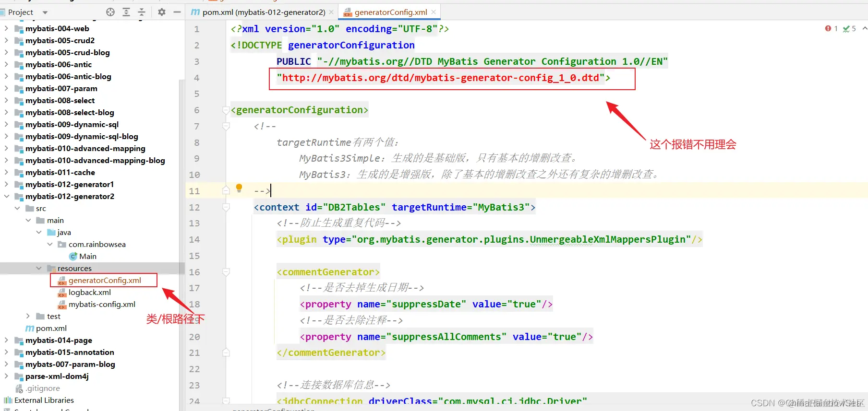Screen dimensions: 868x411
Task: Select .gitignore file in tree
Action: point(43,388)
